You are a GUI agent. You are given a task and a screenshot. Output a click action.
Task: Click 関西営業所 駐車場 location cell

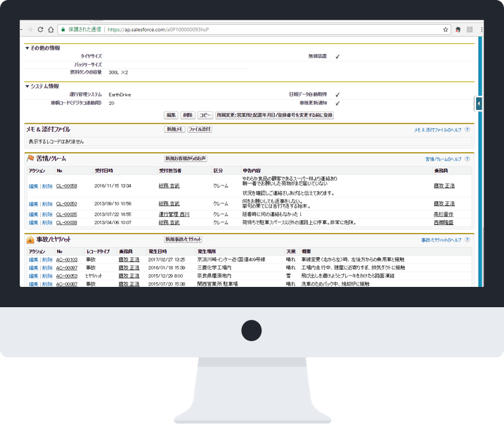pos(217,284)
